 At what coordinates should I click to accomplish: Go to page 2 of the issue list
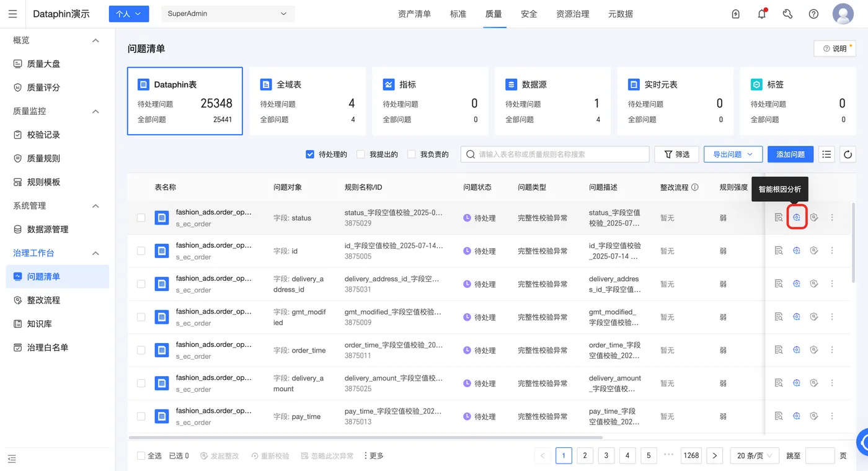point(585,455)
